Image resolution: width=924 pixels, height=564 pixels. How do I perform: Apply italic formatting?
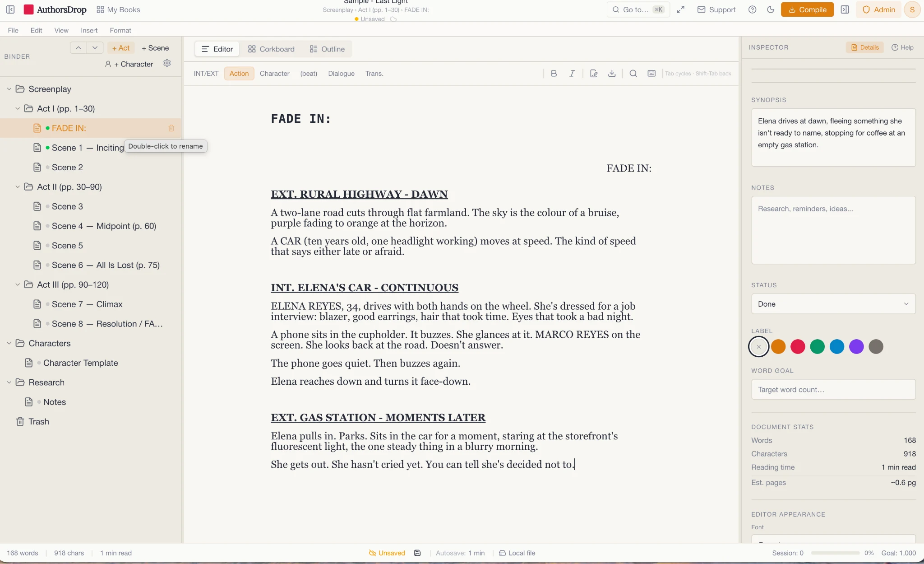pos(572,74)
